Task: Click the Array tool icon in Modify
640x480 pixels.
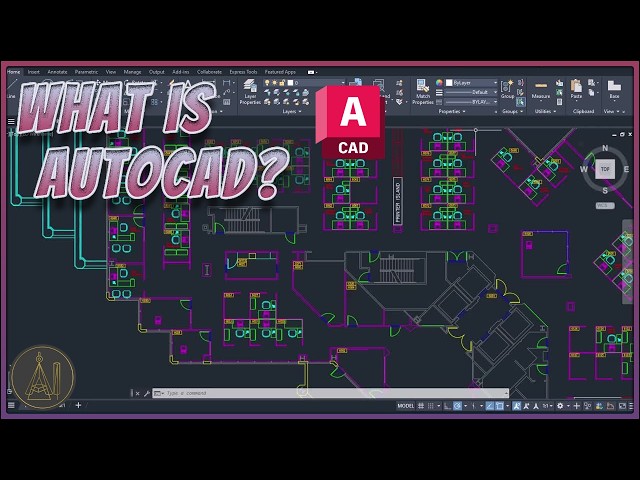Action: click(155, 102)
